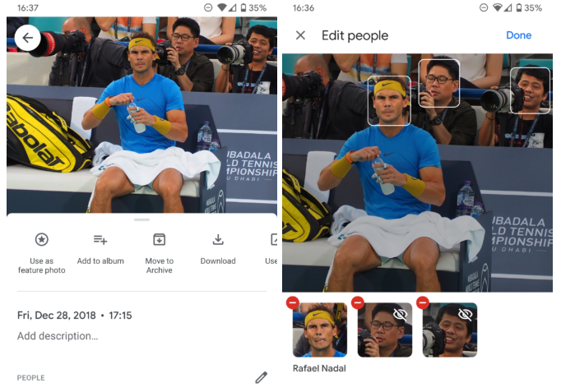Toggle hidden eye icon on glasses man thumbnail
Viewport: 561px width, 392px height.
pyautogui.click(x=400, y=315)
